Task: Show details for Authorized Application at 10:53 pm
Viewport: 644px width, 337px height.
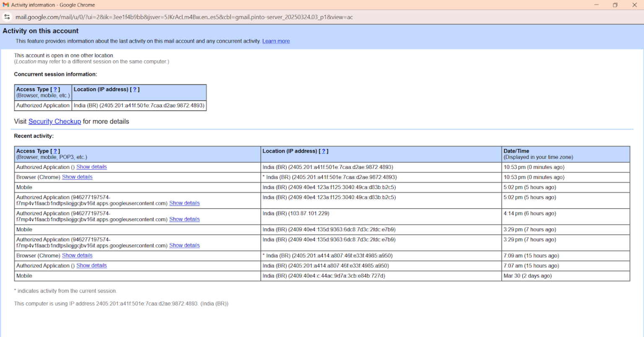Action: tap(91, 167)
